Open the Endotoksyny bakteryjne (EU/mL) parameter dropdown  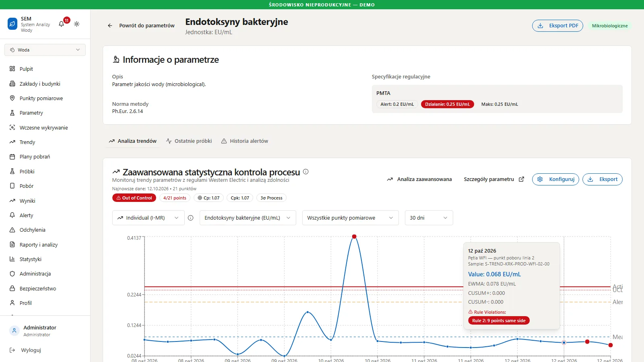coord(248,218)
